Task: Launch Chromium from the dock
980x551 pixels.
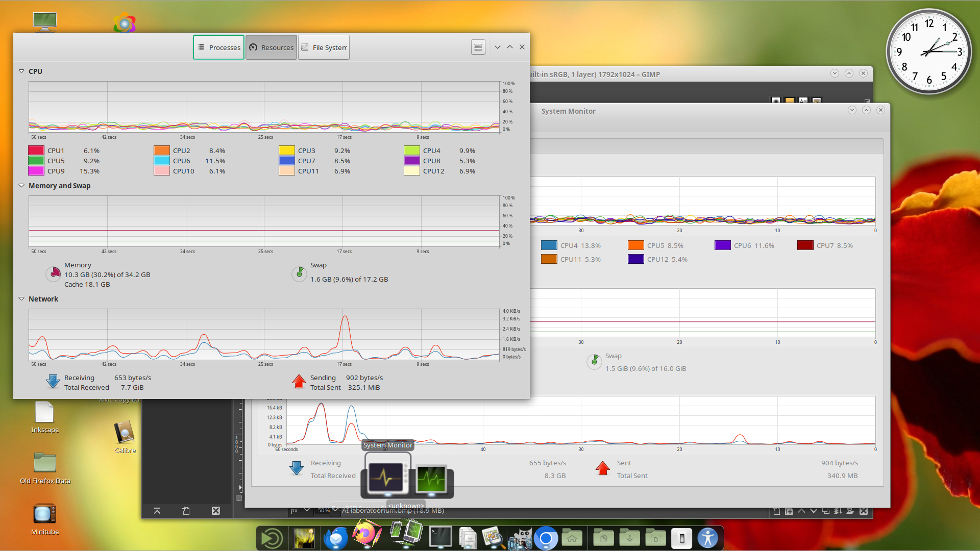Action: (546, 538)
